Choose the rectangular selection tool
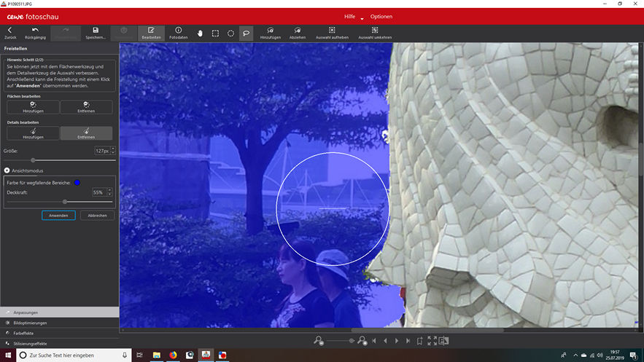 (215, 33)
